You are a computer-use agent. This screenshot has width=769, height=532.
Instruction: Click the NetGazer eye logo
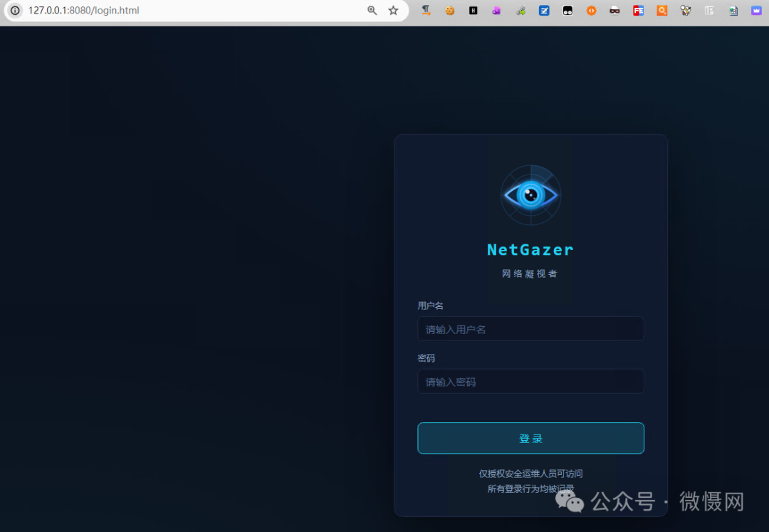pos(530,195)
